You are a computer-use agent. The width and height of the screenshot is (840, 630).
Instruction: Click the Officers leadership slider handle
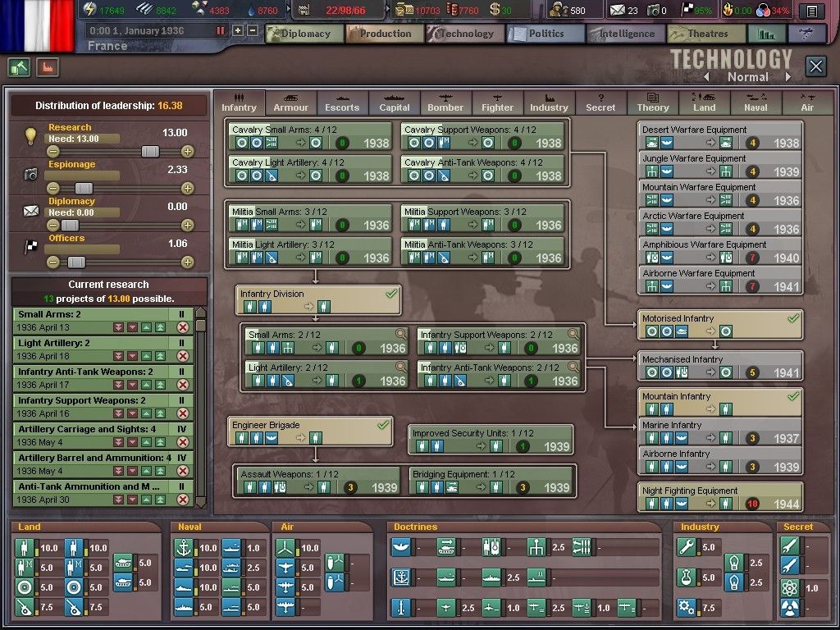click(76, 262)
